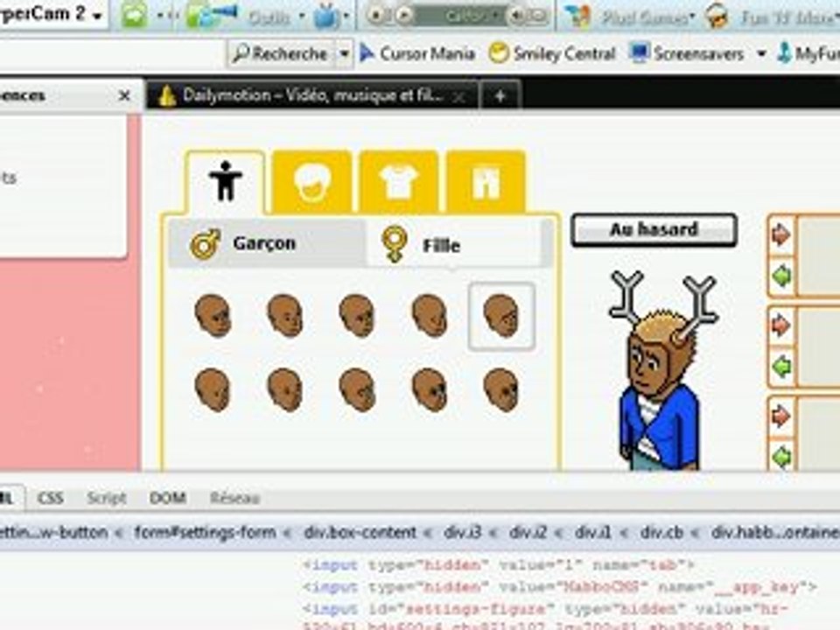The height and width of the screenshot is (630, 840).
Task: Switch to the trousers tab
Action: (x=486, y=182)
